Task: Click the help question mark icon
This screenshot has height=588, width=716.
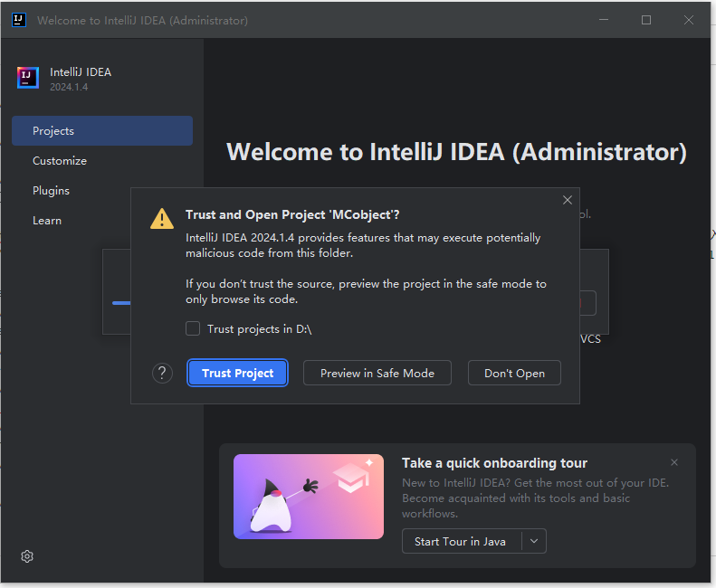Action: point(162,373)
